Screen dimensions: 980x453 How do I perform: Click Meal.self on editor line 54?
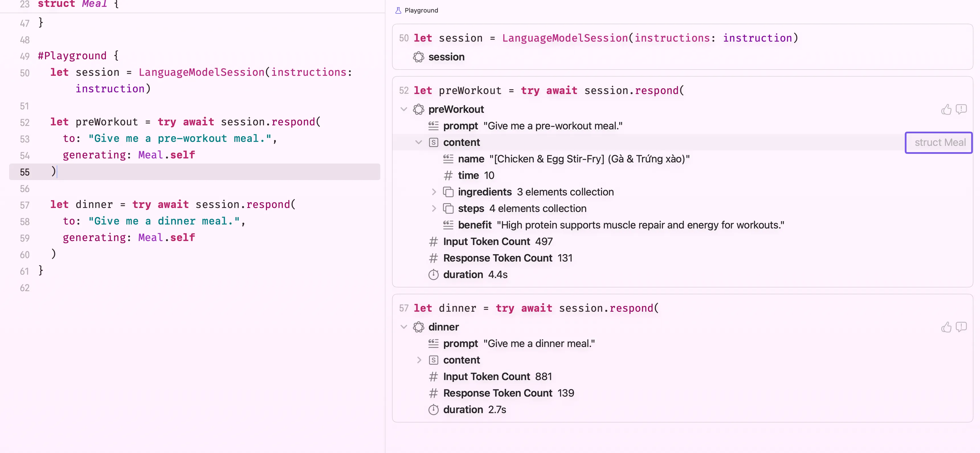click(167, 155)
